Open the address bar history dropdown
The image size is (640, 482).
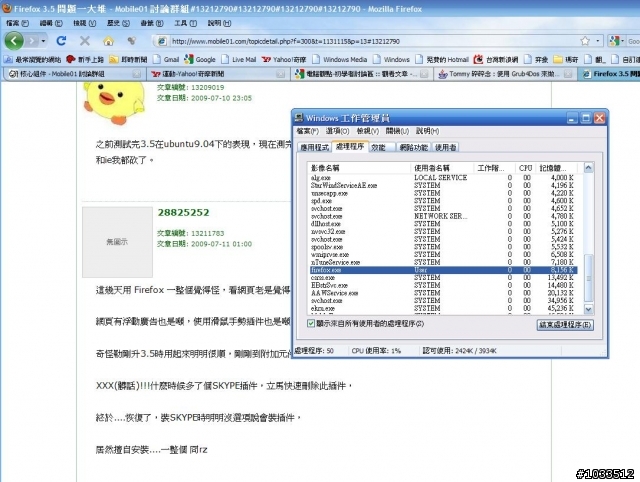click(x=598, y=41)
